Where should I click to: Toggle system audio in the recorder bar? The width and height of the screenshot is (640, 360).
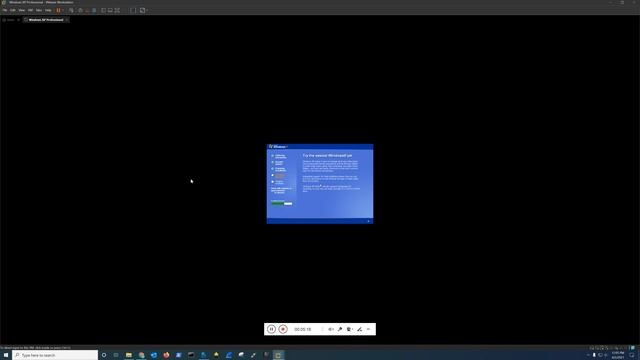click(x=331, y=329)
